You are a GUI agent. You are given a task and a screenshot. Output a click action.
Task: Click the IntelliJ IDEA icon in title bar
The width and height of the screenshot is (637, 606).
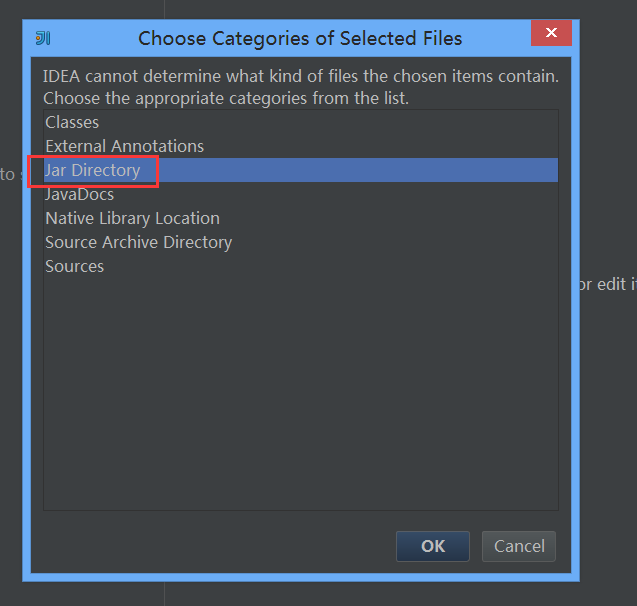pos(43,38)
